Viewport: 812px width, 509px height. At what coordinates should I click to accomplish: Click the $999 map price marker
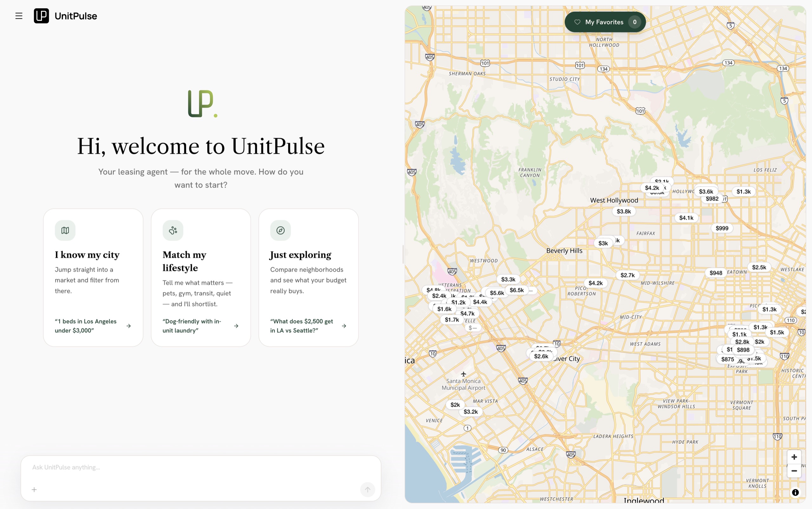click(722, 228)
